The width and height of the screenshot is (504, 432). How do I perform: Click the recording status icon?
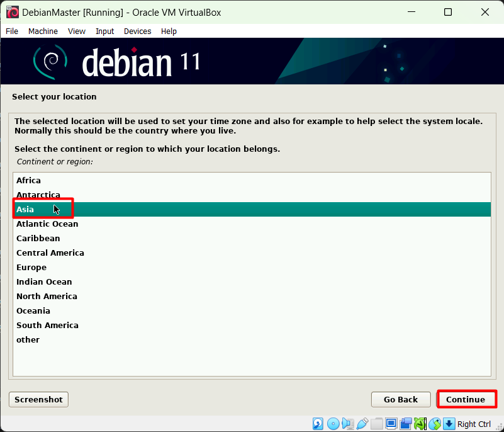pos(406,424)
